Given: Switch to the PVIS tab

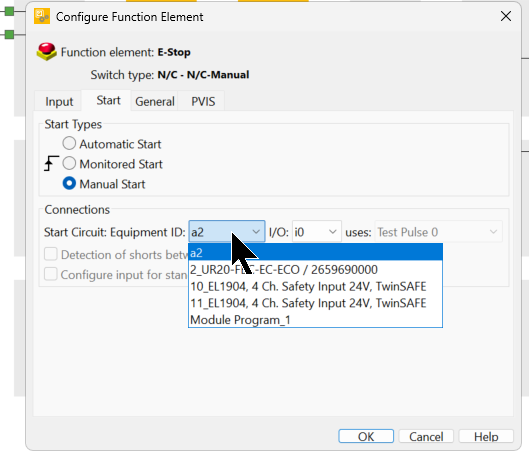Looking at the screenshot, I should click(203, 102).
